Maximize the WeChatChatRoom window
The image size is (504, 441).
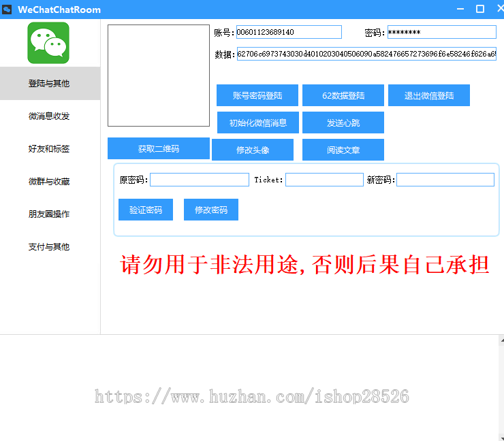[480, 9]
